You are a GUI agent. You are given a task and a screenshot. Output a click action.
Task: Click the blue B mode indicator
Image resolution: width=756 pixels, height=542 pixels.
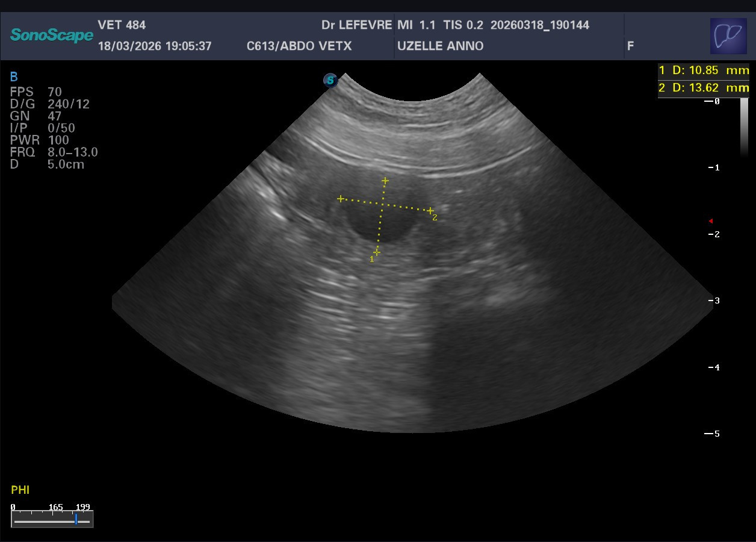click(x=14, y=77)
